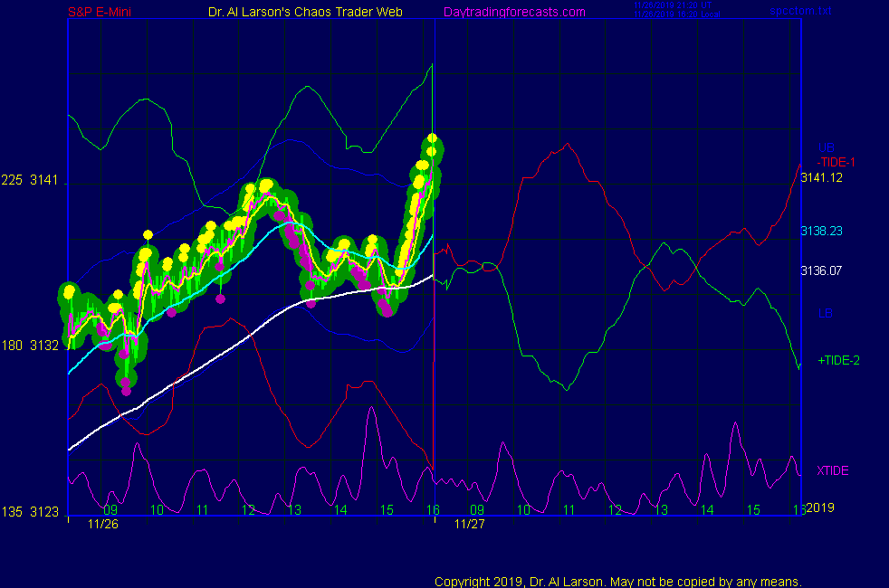Viewport: 889px width, 588px height.
Task: Click the cyan '3138.23' price value
Action: click(x=821, y=231)
